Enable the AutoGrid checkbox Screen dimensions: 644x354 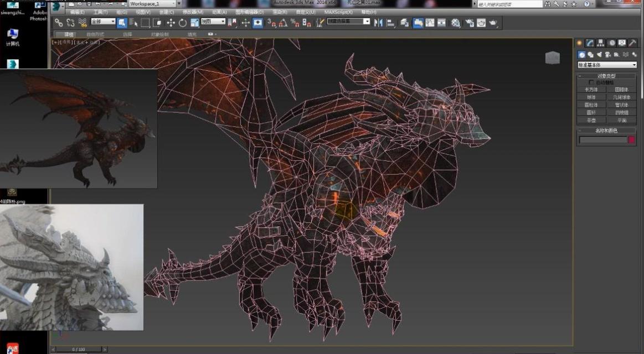591,82
